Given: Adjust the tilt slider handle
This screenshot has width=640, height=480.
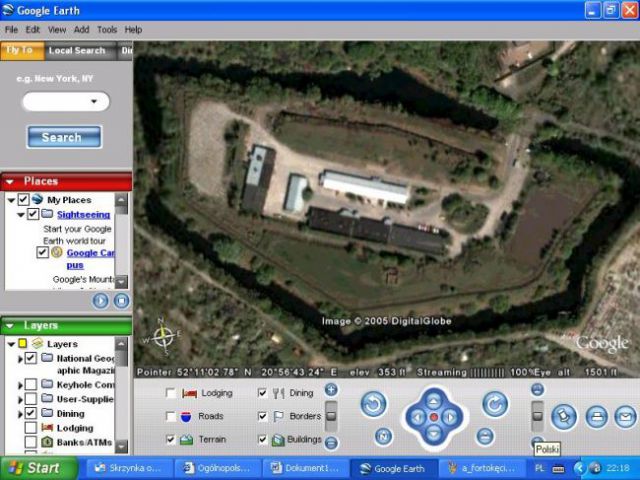Looking at the screenshot, I should pos(538,416).
